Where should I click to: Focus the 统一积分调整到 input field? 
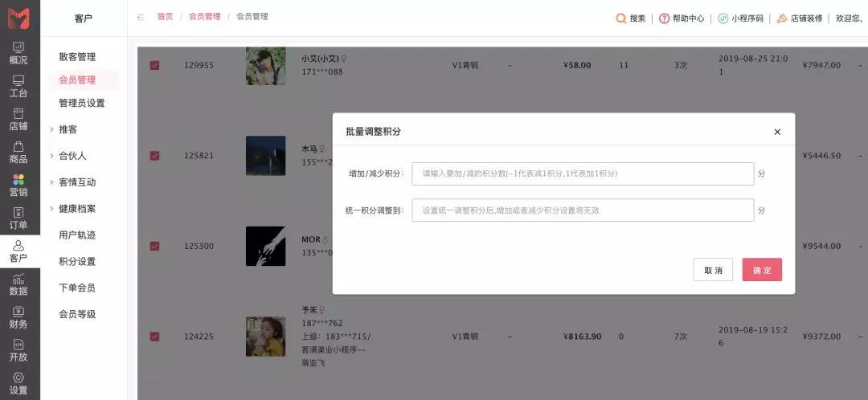(x=583, y=210)
